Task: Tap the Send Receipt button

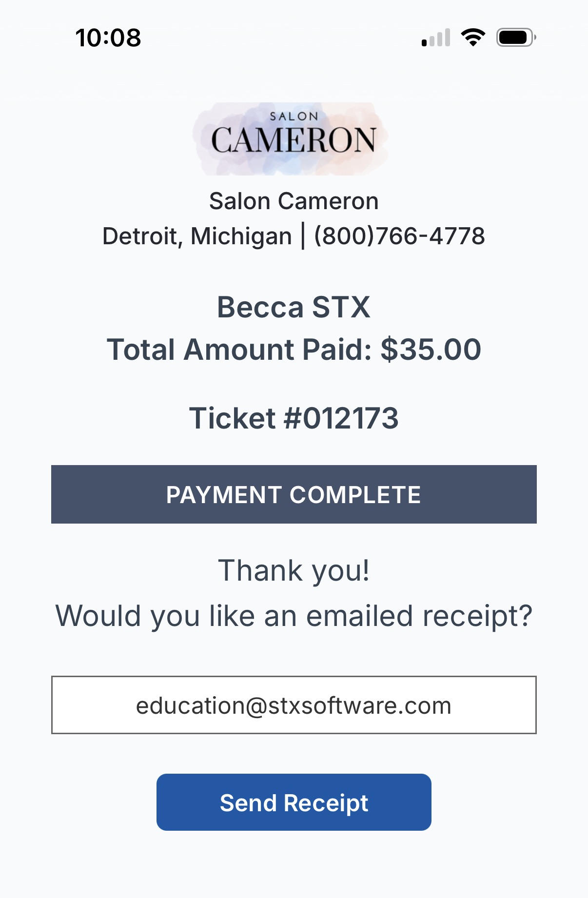Action: pyautogui.click(x=294, y=802)
